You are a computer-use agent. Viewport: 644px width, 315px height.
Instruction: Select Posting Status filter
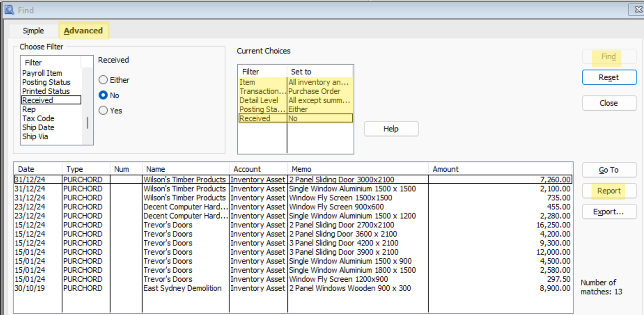click(x=46, y=82)
